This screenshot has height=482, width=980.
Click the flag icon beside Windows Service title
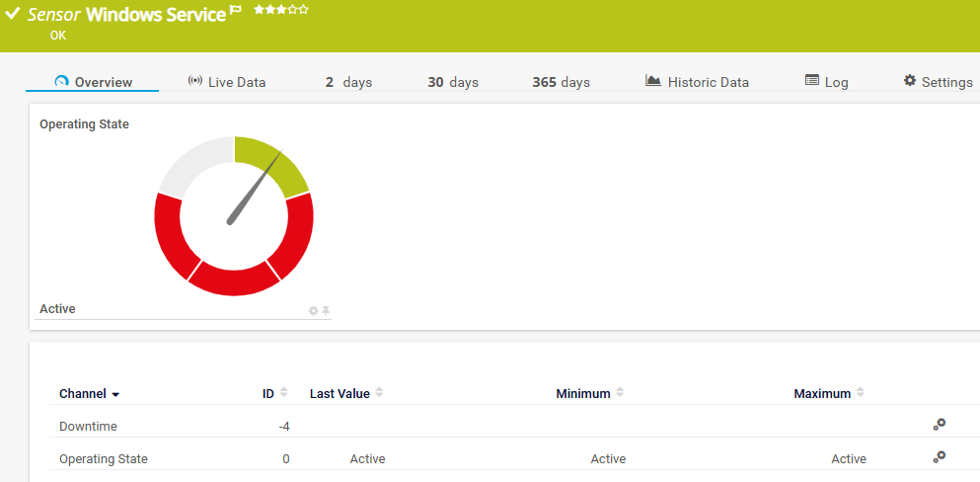[x=235, y=11]
